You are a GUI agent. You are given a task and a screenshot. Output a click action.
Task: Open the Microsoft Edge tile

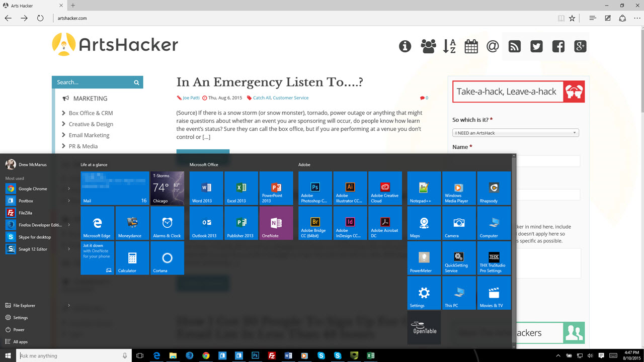pos(97,223)
